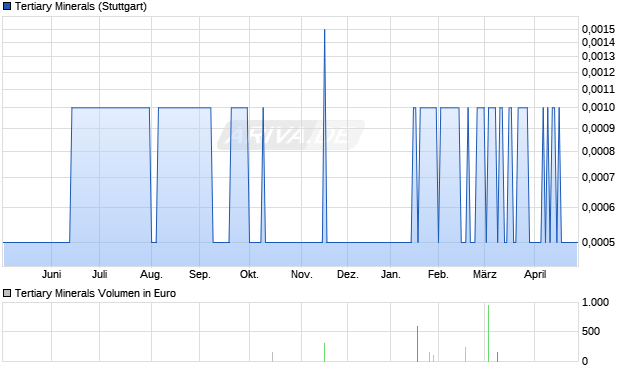Image resolution: width=620 pixels, height=371 pixels.
Task: Click the 0,0010 price axis label
Action: 598,108
